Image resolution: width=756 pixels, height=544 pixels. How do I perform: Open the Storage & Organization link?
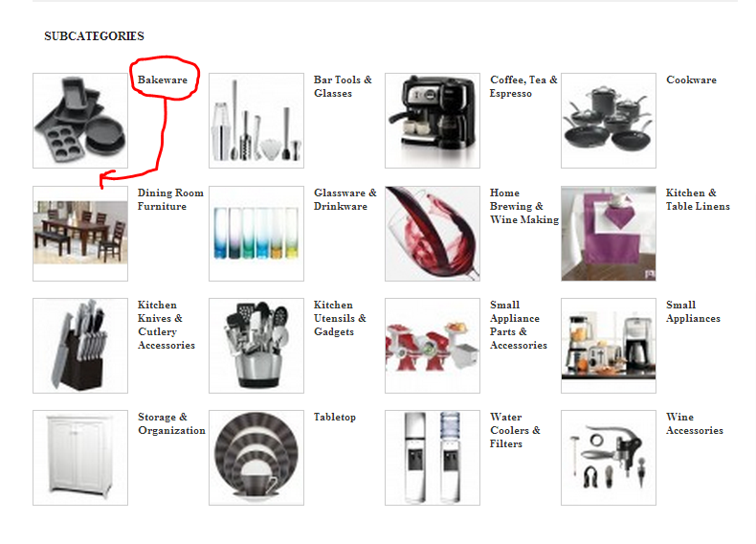coord(171,423)
